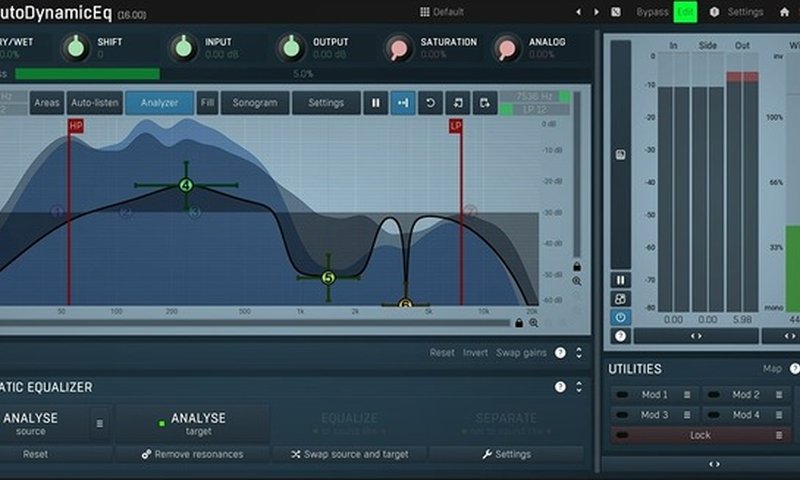Pause the analyzer display
Screen dimensions: 800x480
click(x=376, y=103)
